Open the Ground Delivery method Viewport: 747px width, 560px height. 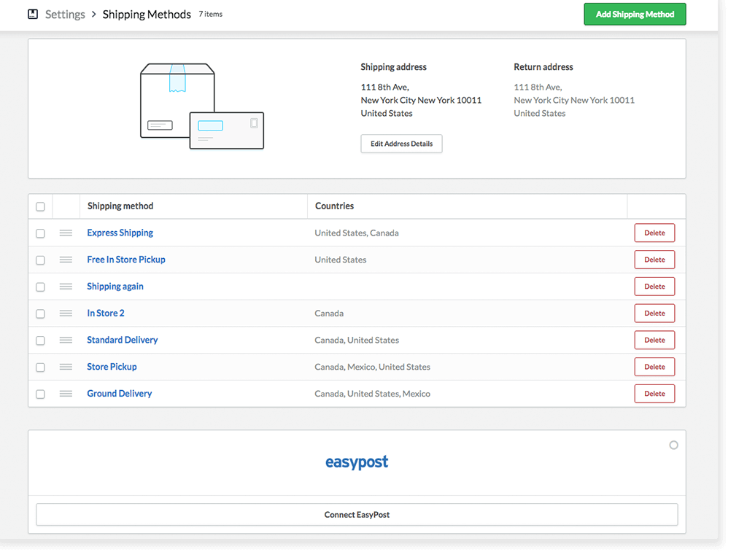[x=120, y=393]
